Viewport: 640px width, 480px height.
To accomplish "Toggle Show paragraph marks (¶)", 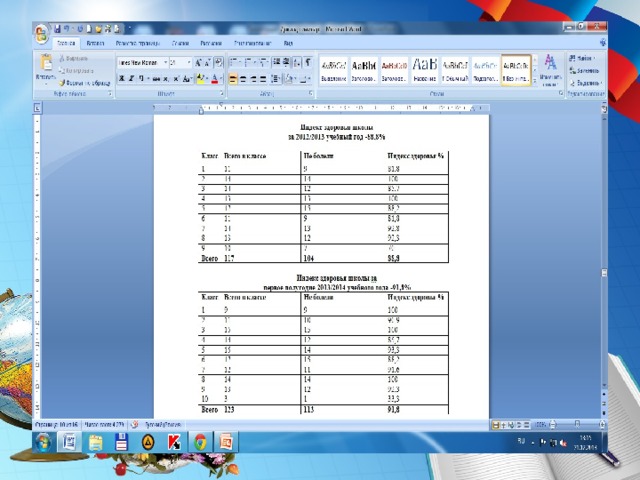I will tap(308, 62).
